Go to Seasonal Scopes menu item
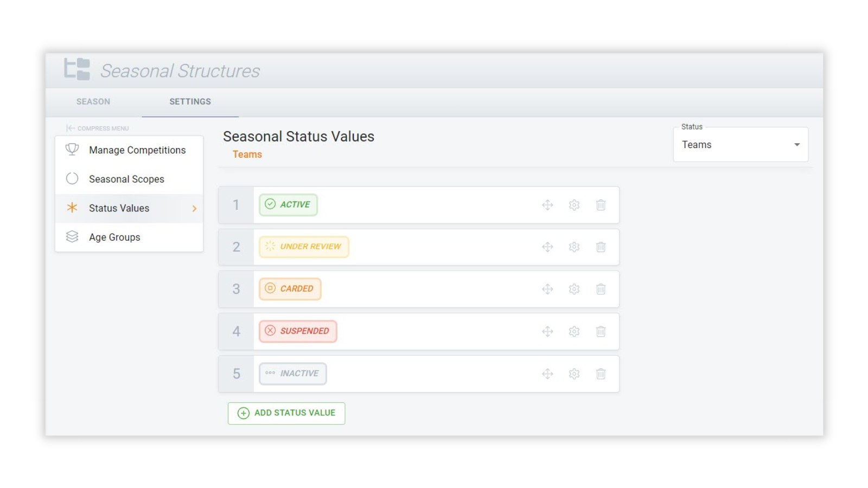 pos(126,179)
